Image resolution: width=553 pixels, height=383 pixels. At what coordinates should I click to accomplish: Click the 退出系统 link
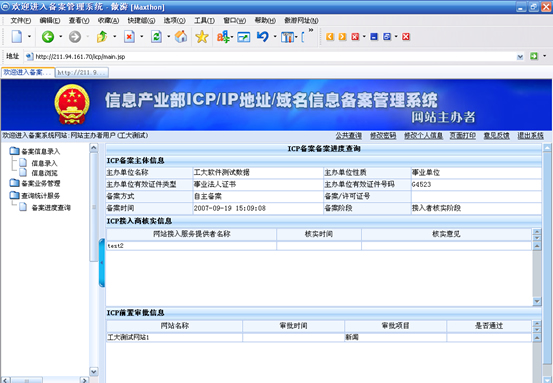click(530, 136)
